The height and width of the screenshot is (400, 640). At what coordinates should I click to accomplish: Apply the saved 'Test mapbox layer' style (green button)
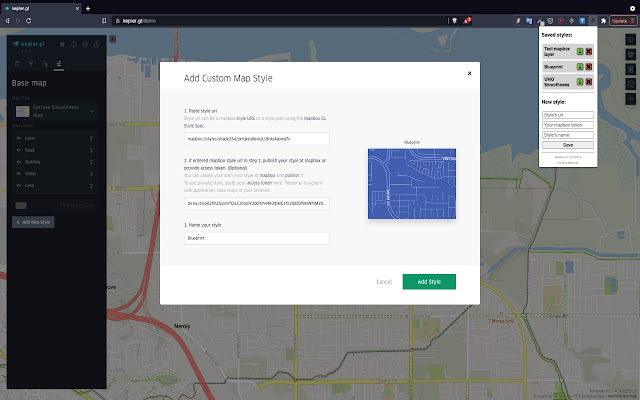580,51
